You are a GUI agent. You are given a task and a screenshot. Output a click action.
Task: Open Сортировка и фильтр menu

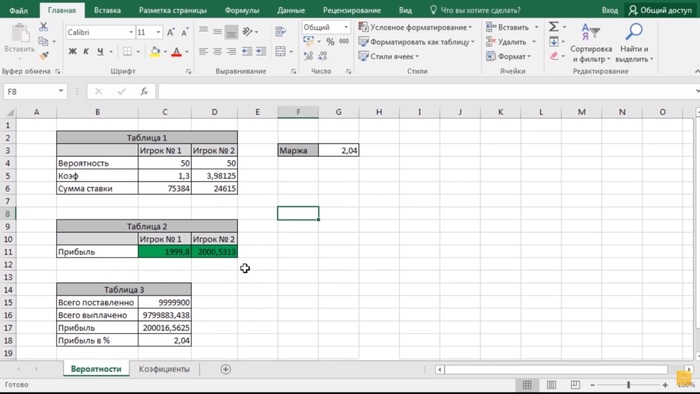[591, 43]
